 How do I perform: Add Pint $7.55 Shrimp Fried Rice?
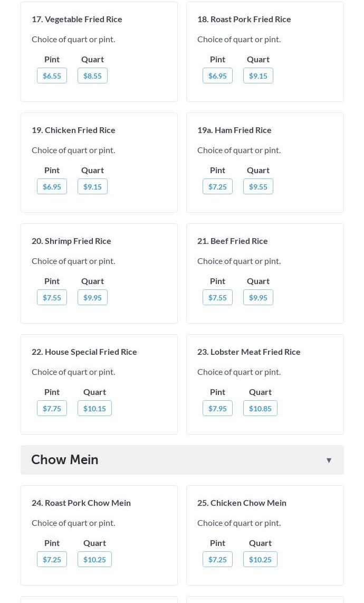[52, 297]
